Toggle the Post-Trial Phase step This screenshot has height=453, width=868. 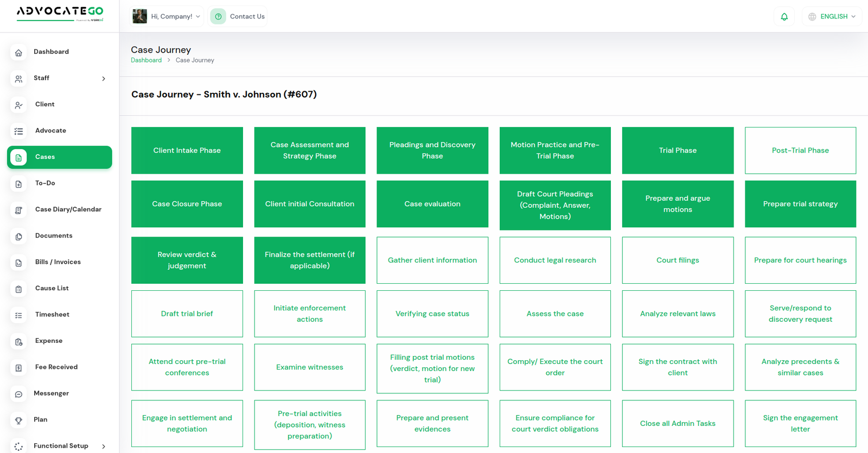(800, 150)
